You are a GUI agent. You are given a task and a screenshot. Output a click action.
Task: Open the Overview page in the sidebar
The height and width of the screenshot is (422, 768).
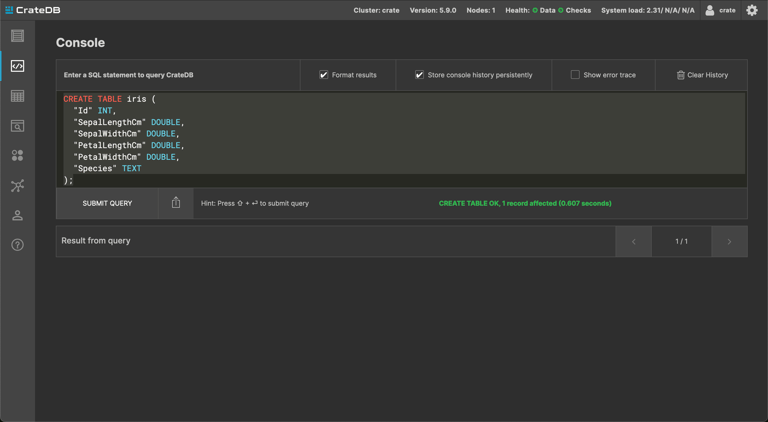point(18,36)
